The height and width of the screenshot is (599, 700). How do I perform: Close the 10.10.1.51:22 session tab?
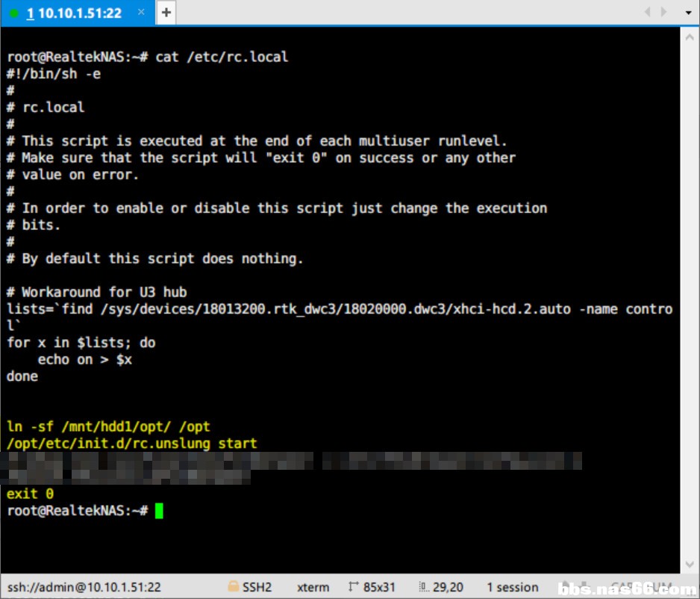coord(141,13)
